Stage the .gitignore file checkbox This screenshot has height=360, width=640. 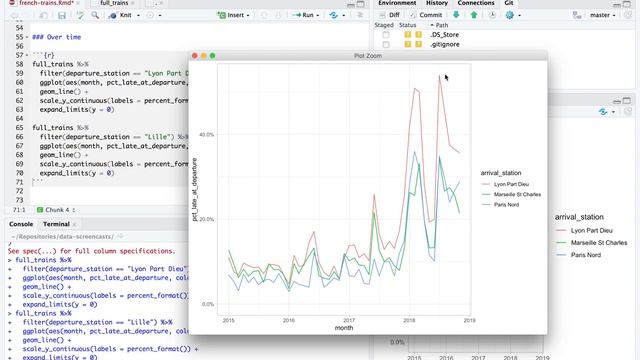(x=386, y=44)
